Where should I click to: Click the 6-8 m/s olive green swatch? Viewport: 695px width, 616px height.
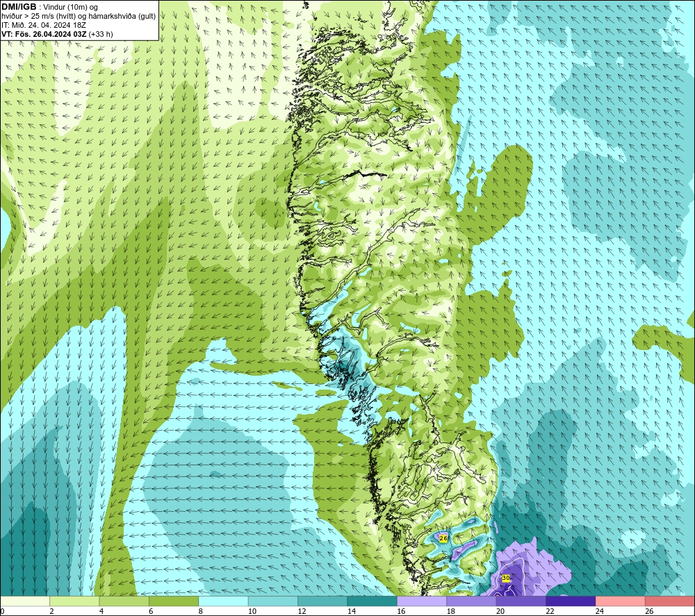click(174, 601)
